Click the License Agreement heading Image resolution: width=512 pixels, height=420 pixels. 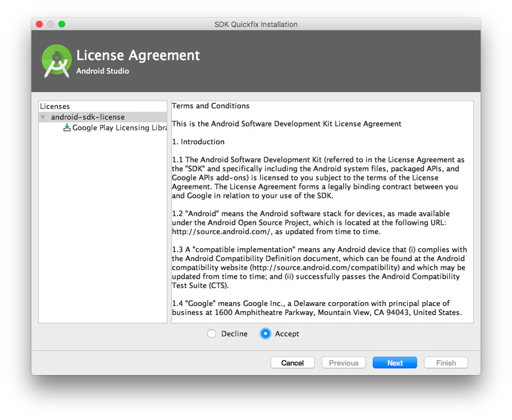pos(138,56)
